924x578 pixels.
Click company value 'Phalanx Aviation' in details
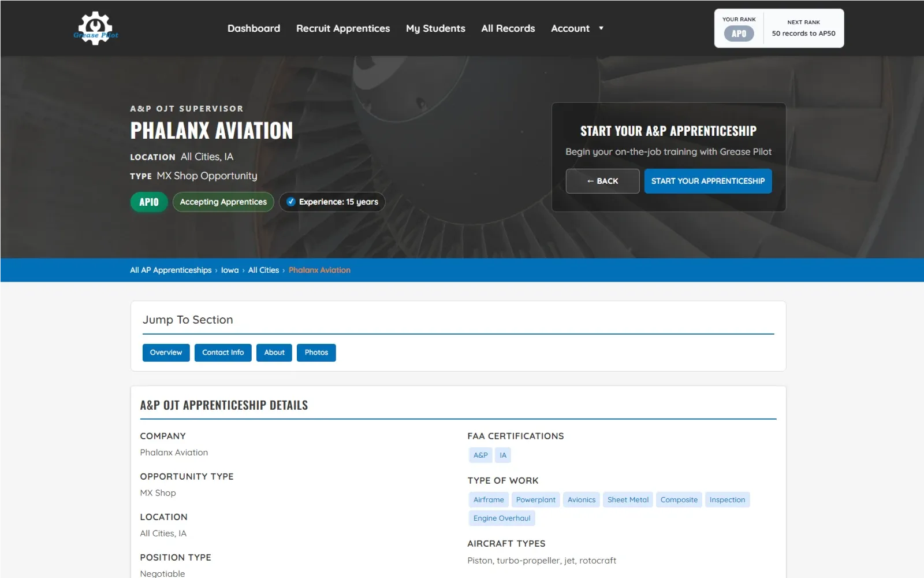click(x=174, y=453)
